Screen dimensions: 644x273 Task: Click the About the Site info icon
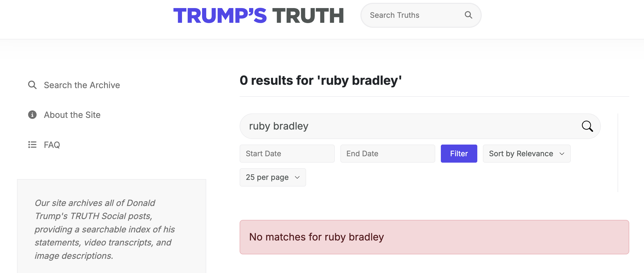click(32, 115)
